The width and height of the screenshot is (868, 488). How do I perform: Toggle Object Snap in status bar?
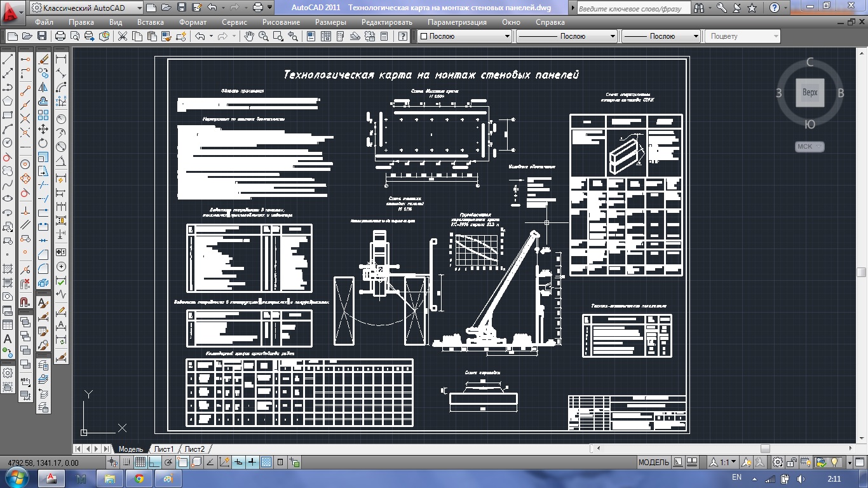[182, 462]
